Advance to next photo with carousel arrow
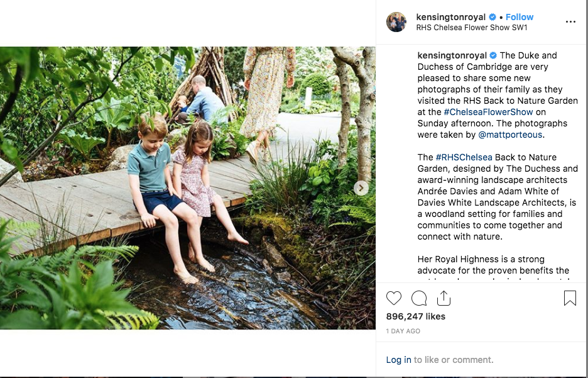The height and width of the screenshot is (378, 588). click(361, 188)
